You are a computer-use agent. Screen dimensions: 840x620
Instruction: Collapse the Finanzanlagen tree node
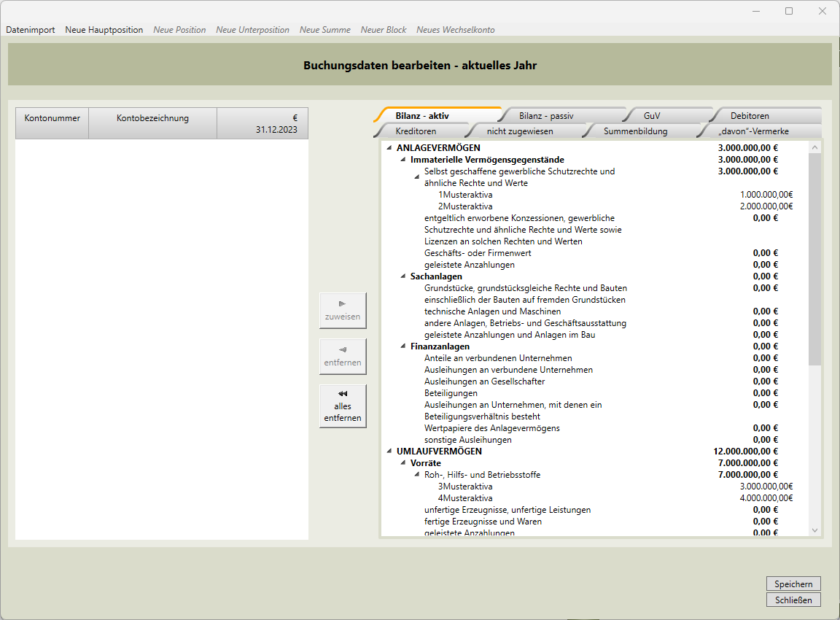pos(403,346)
